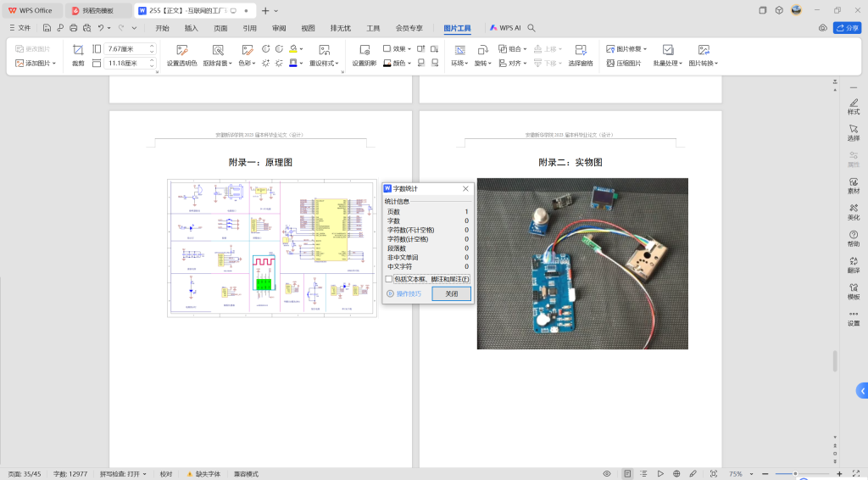Open the Wrap (环绕) dropdown
Image resolution: width=868 pixels, height=480 pixels.
[459, 63]
